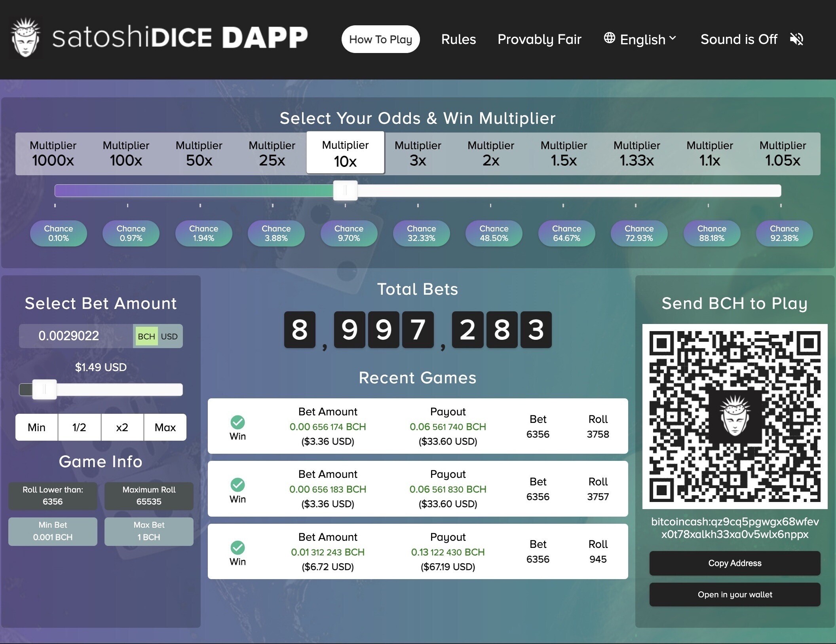This screenshot has height=644, width=836.
Task: Select the 25x multiplier
Action: coord(272,153)
